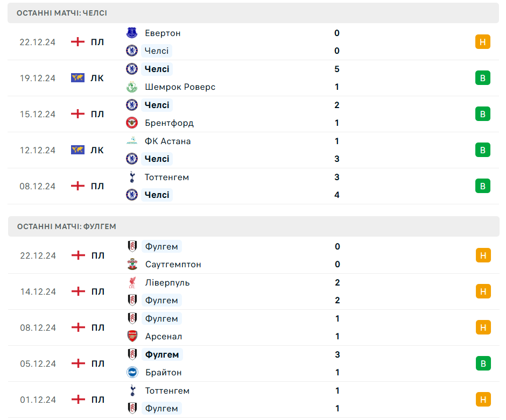Click green В badge for Fulham–Brighton match
Image resolution: width=506 pixels, height=420 pixels.
(x=483, y=364)
